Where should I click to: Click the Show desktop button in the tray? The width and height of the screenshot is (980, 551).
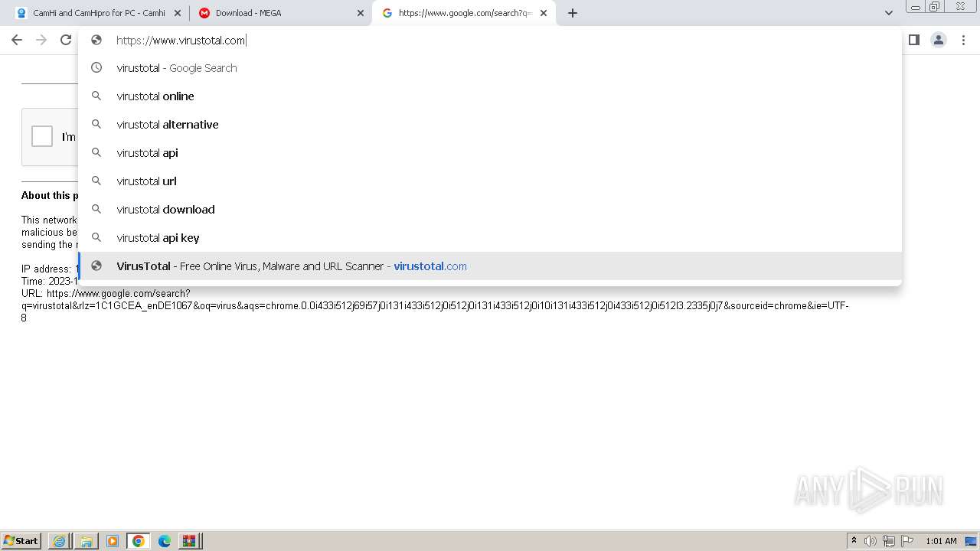click(x=971, y=541)
